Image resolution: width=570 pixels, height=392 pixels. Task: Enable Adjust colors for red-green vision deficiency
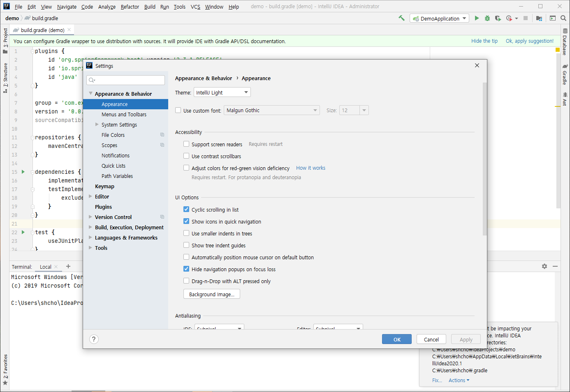tap(186, 168)
